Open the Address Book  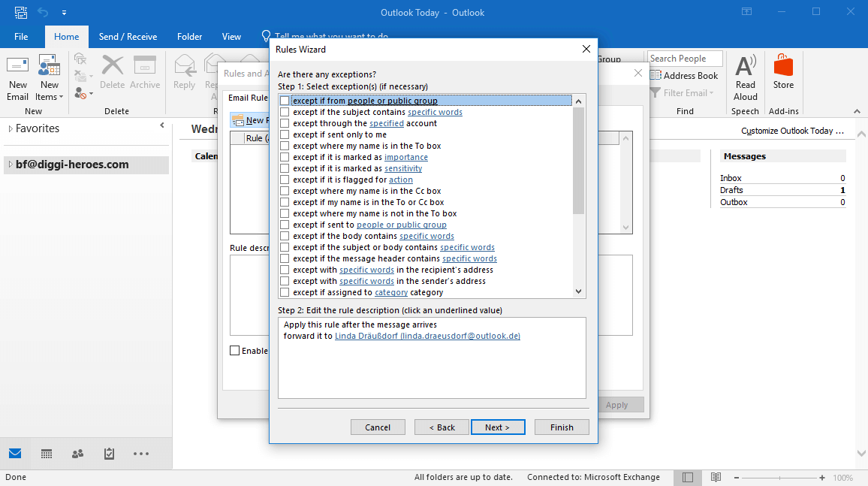click(x=684, y=76)
